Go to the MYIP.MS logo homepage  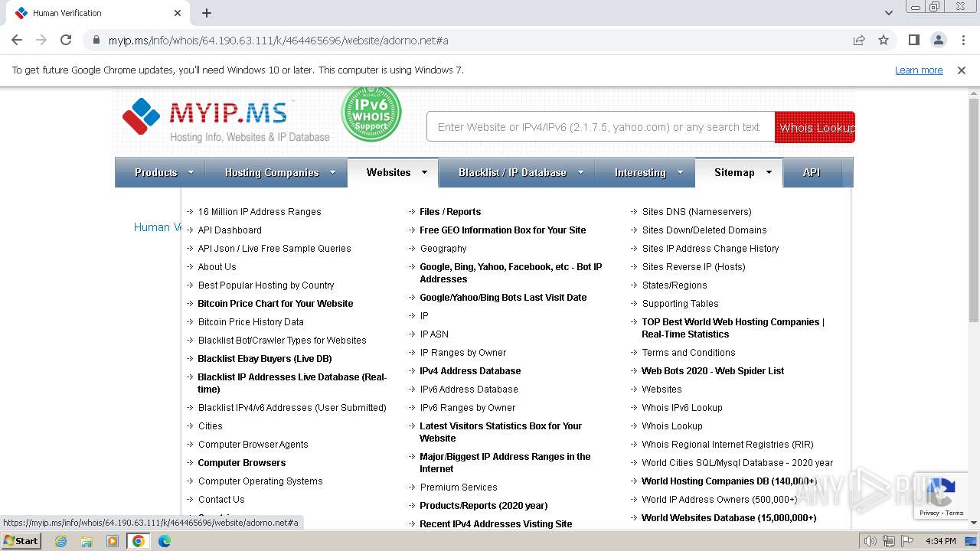[226, 120]
